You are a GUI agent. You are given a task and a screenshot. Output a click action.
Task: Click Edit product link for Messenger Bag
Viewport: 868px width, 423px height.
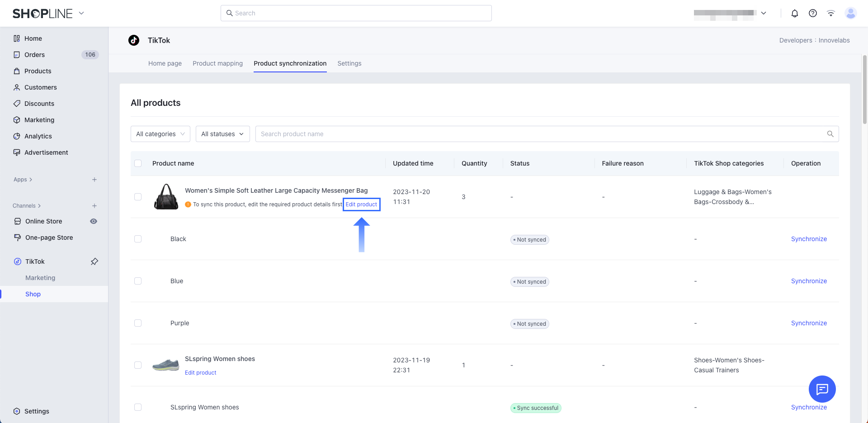[361, 204]
